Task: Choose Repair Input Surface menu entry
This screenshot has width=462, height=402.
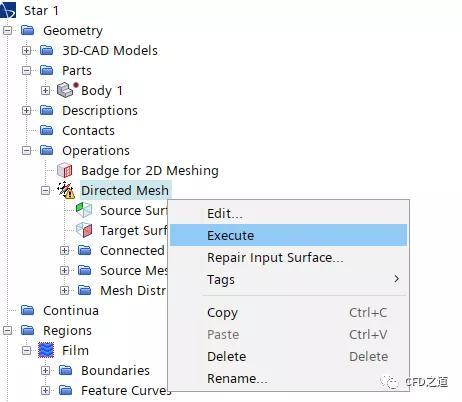Action: point(275,258)
